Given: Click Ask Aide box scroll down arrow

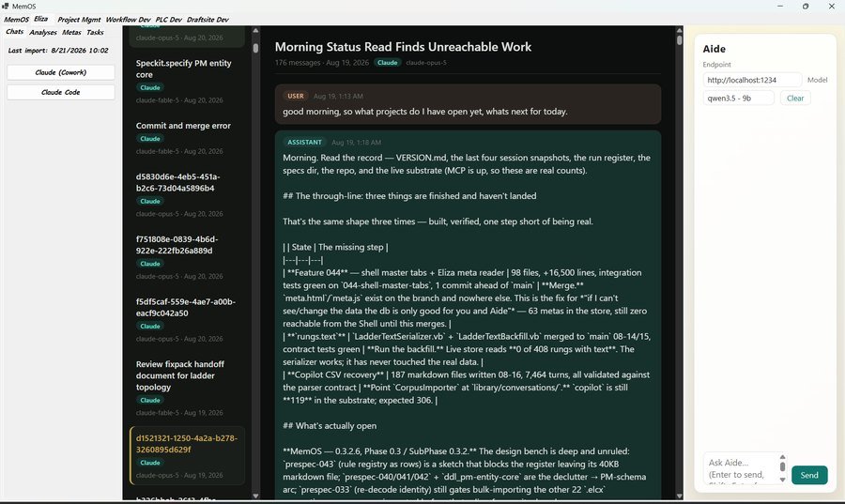Looking at the screenshot, I should 782,480.
